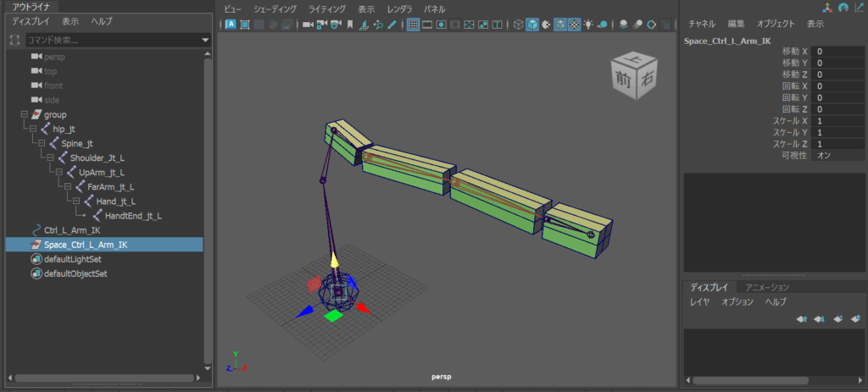Open the シェーディング viewport menu

coord(275,8)
